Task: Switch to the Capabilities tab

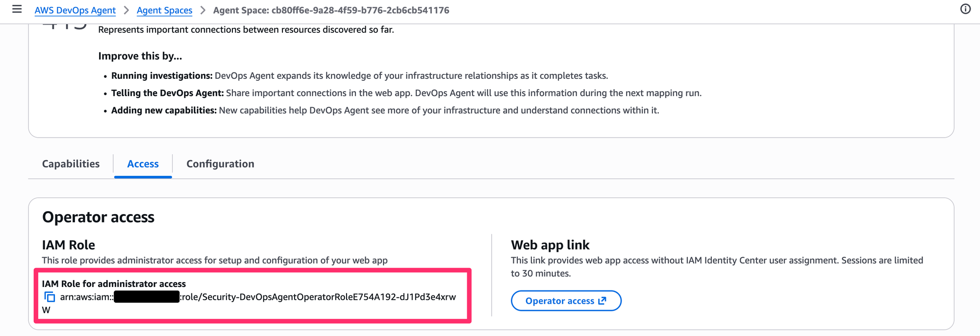Action: coord(71,164)
